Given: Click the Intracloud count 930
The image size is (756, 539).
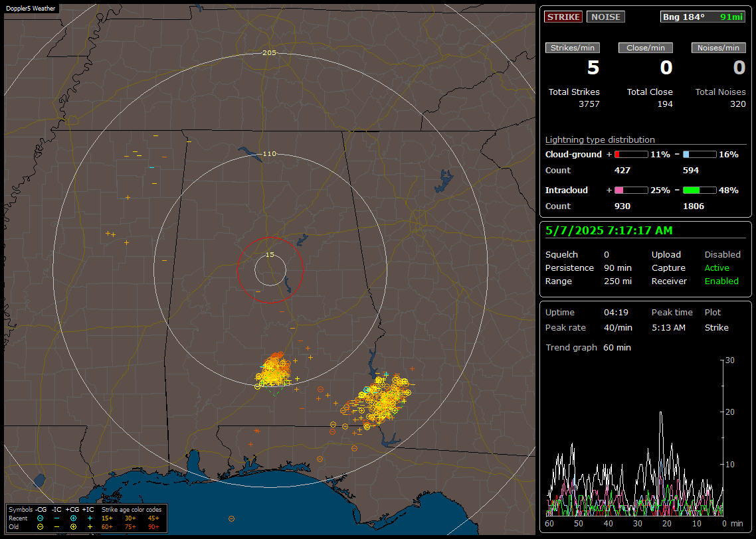Looking at the screenshot, I should (622, 206).
